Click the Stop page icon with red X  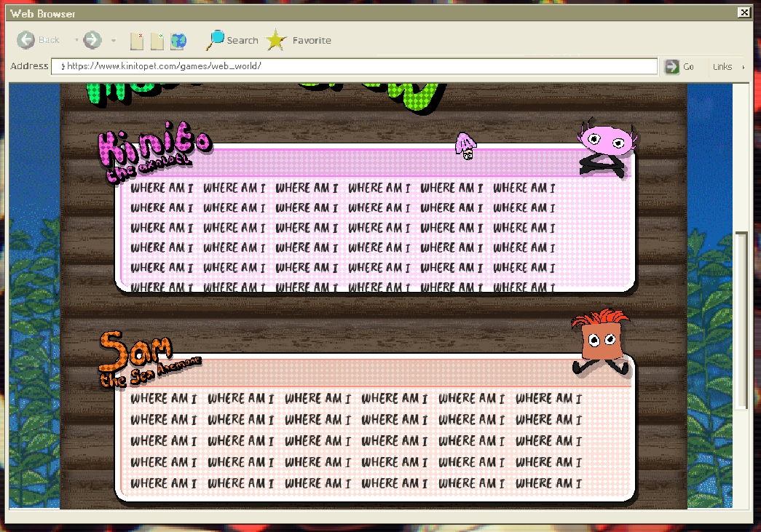(x=137, y=41)
